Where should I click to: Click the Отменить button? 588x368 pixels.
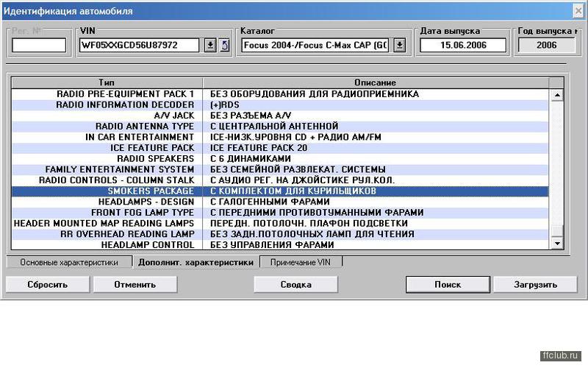click(x=135, y=285)
